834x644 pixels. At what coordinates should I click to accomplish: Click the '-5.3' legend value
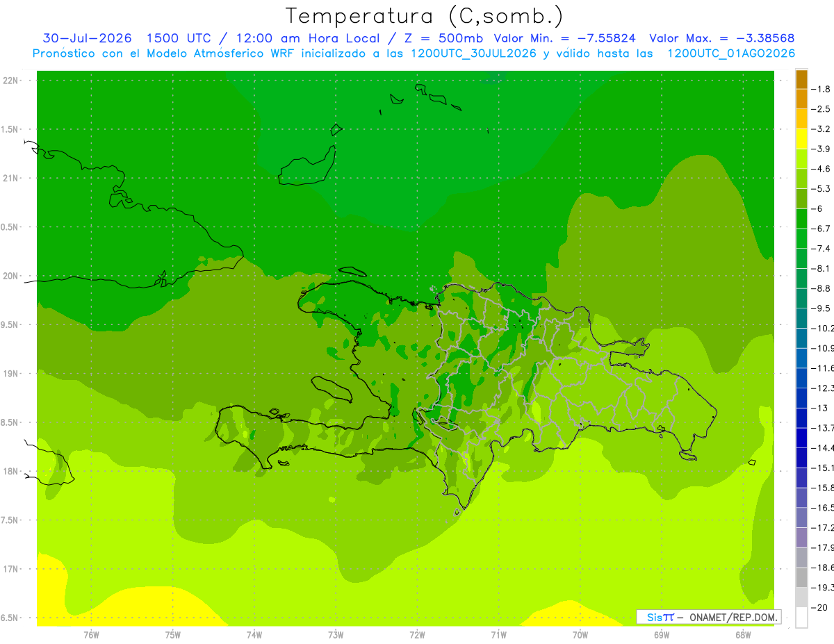[822, 189]
